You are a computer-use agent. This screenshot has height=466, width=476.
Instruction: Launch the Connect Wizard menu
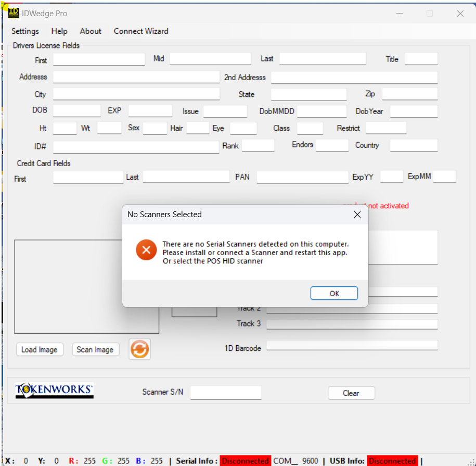tap(141, 31)
